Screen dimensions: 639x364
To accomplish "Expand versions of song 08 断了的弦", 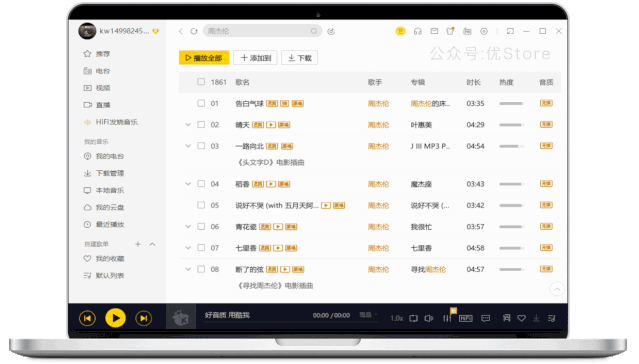I will [x=188, y=269].
